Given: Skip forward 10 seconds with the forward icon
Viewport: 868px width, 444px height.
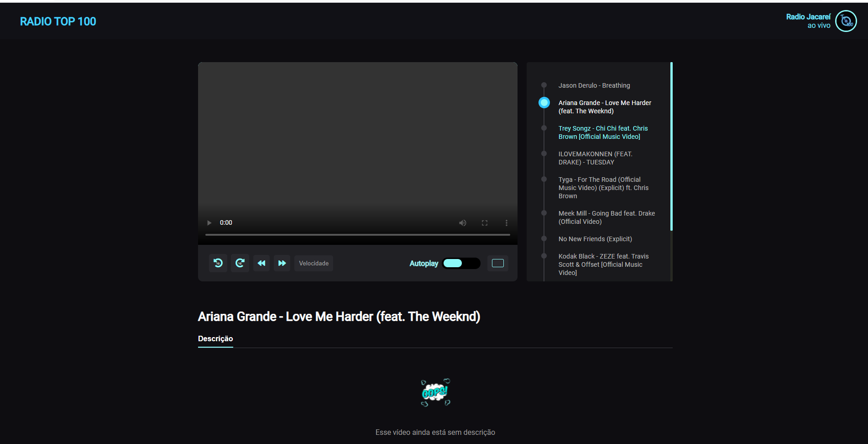Looking at the screenshot, I should (240, 263).
